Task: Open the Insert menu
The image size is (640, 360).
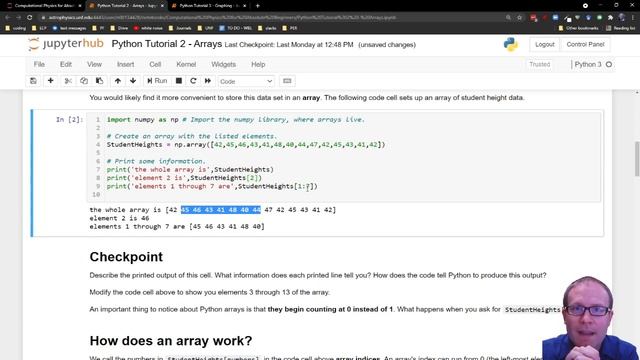Action: (x=125, y=64)
